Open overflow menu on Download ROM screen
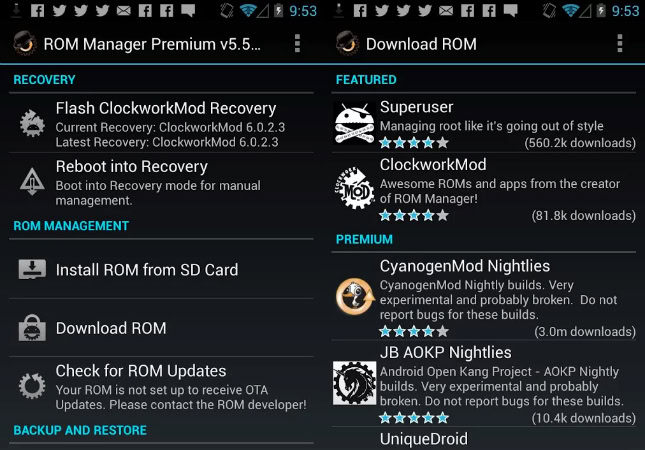Viewport: 645px width, 450px height. click(619, 43)
